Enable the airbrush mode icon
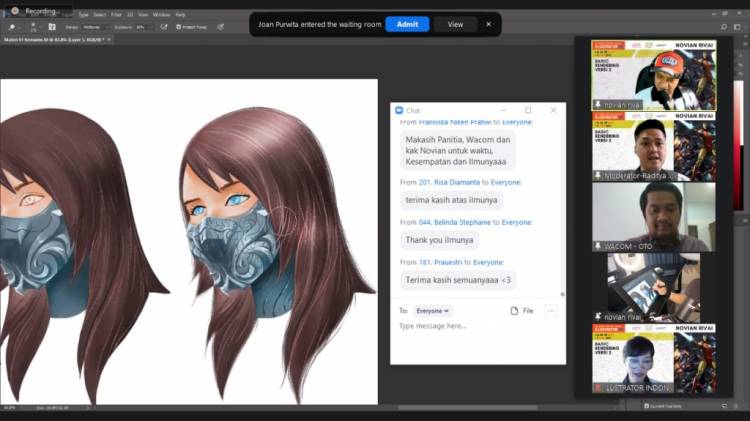The image size is (750, 421). pyautogui.click(x=164, y=27)
